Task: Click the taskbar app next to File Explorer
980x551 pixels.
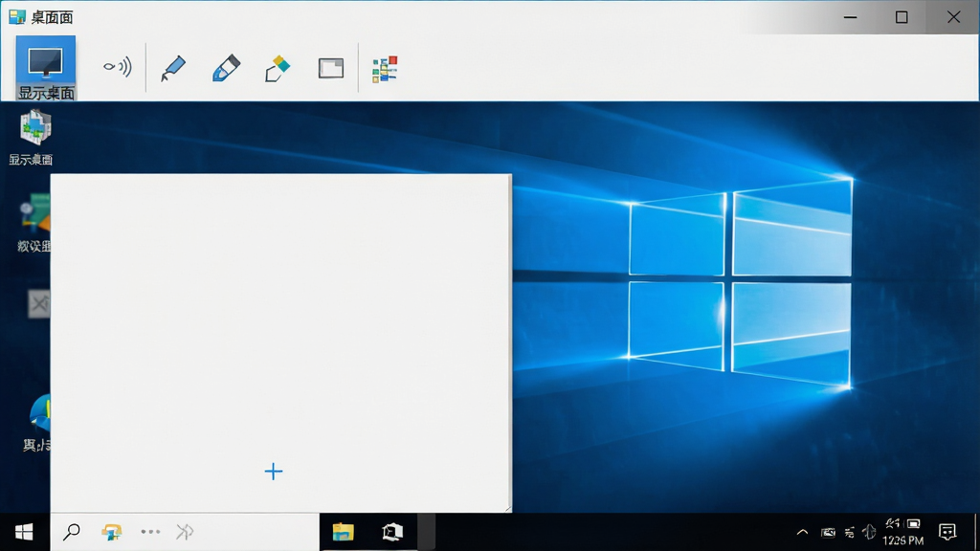Action: [392, 532]
